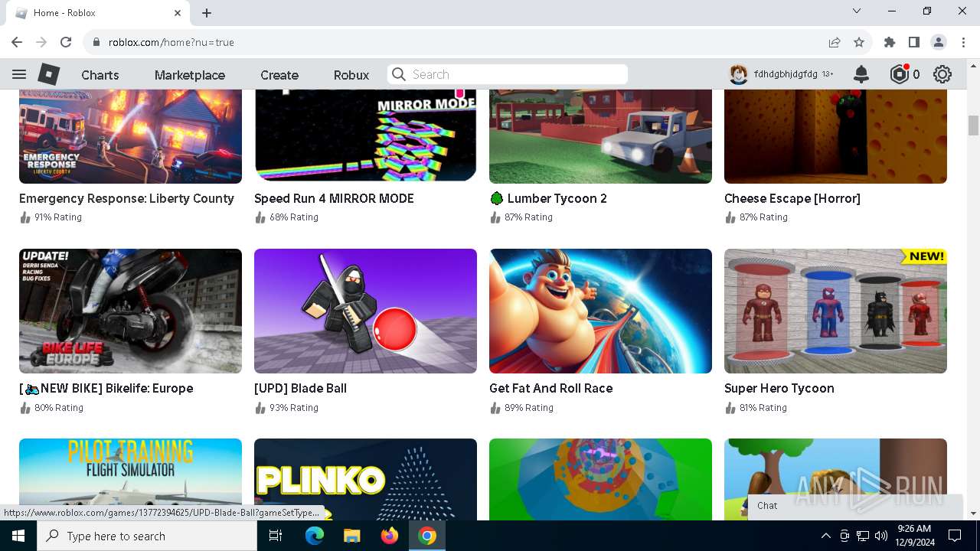Screen dimensions: 980x551
Task: Click the Cheese Escape thumbnail
Action: 835,136
